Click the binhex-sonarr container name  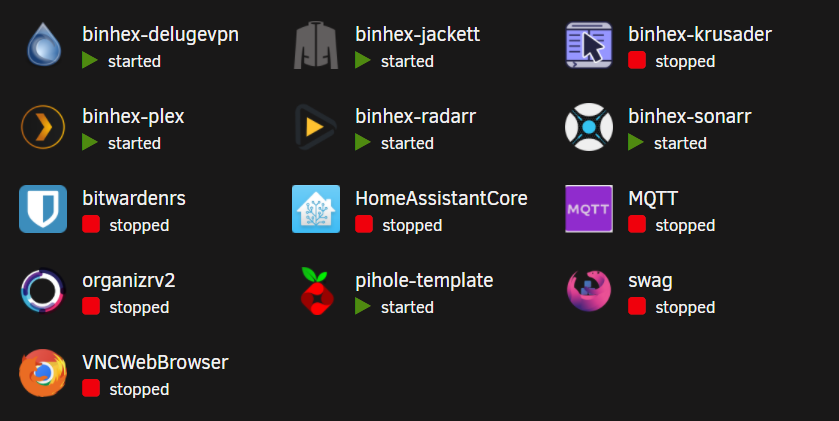[x=690, y=117]
